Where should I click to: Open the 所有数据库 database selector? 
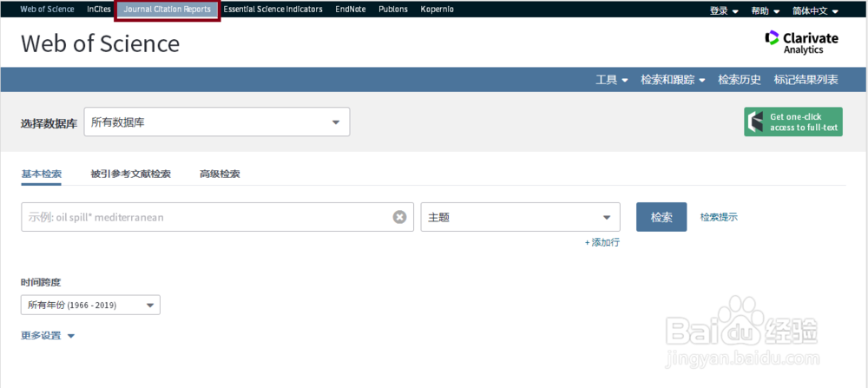(217, 122)
